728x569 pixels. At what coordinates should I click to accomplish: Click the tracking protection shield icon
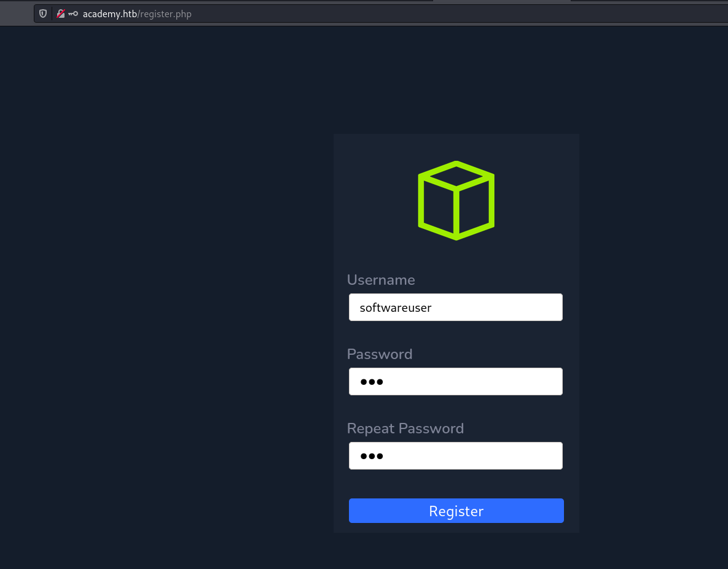[x=43, y=14]
